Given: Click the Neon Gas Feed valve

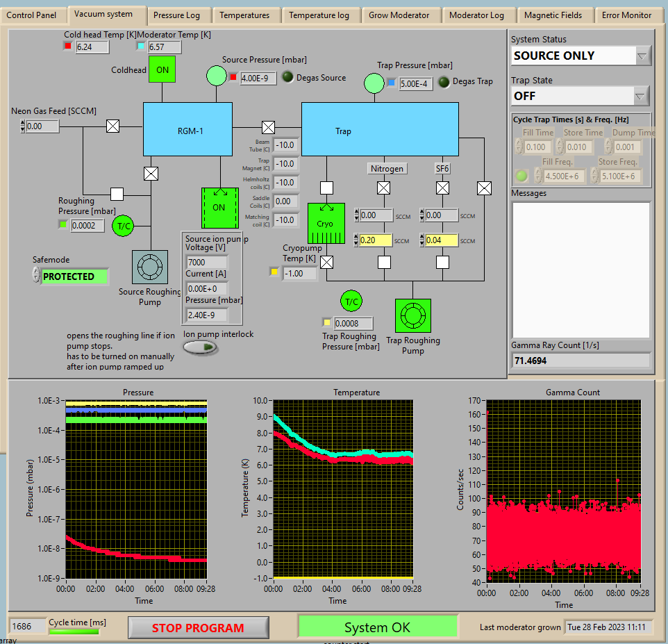Looking at the screenshot, I should [x=112, y=126].
